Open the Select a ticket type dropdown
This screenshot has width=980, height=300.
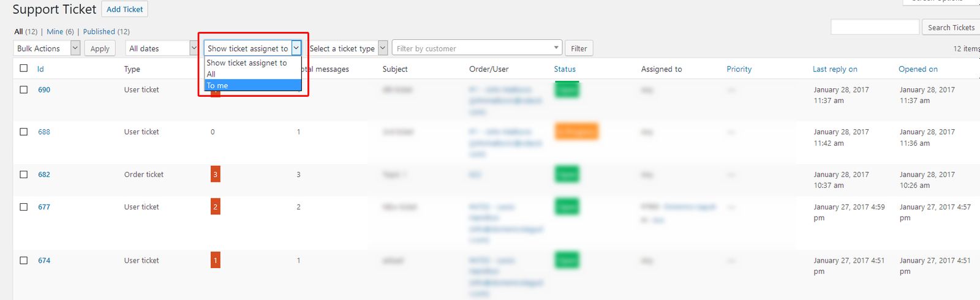pos(348,48)
